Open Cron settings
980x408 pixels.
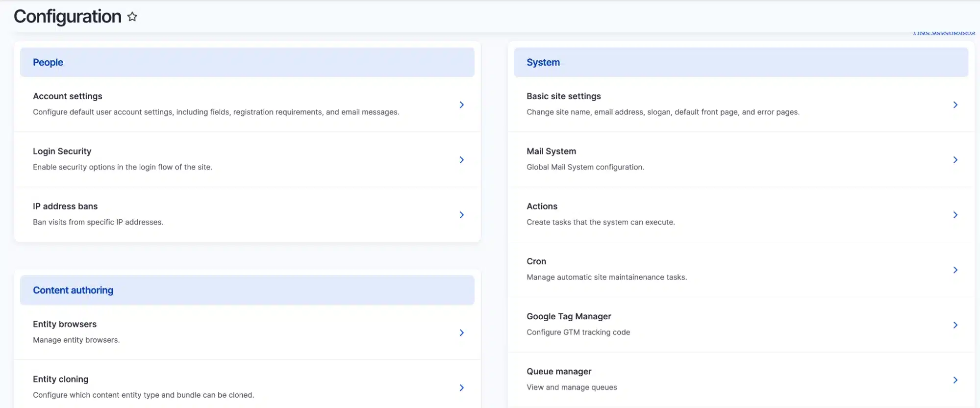pos(536,261)
